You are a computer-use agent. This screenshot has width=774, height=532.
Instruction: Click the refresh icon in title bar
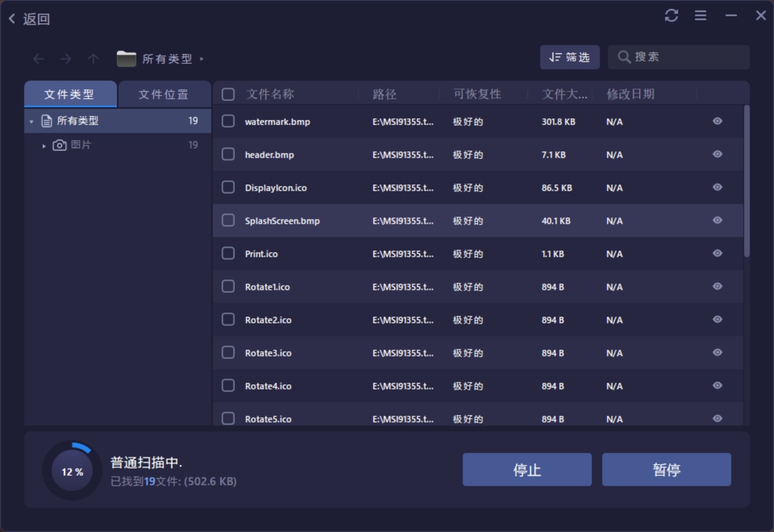(x=671, y=16)
